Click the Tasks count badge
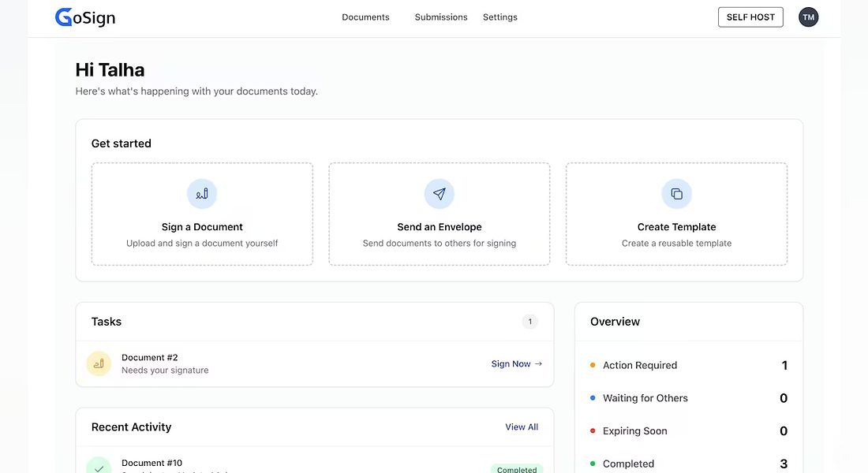 point(529,322)
